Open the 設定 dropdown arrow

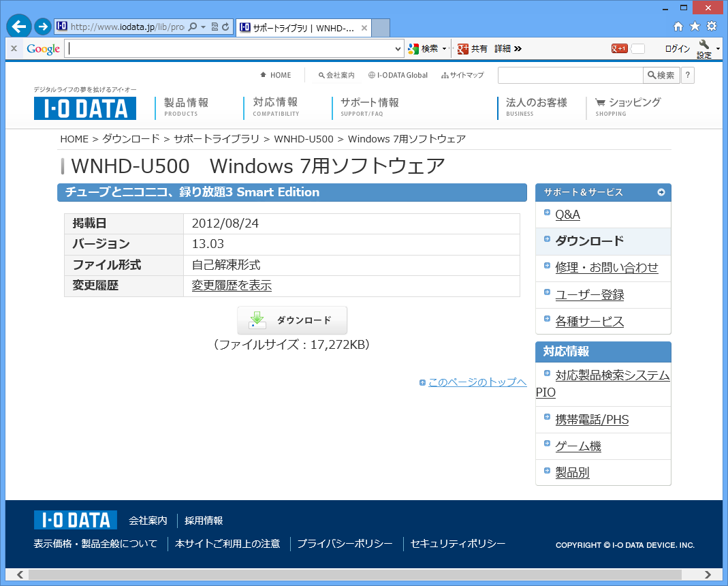coord(718,48)
